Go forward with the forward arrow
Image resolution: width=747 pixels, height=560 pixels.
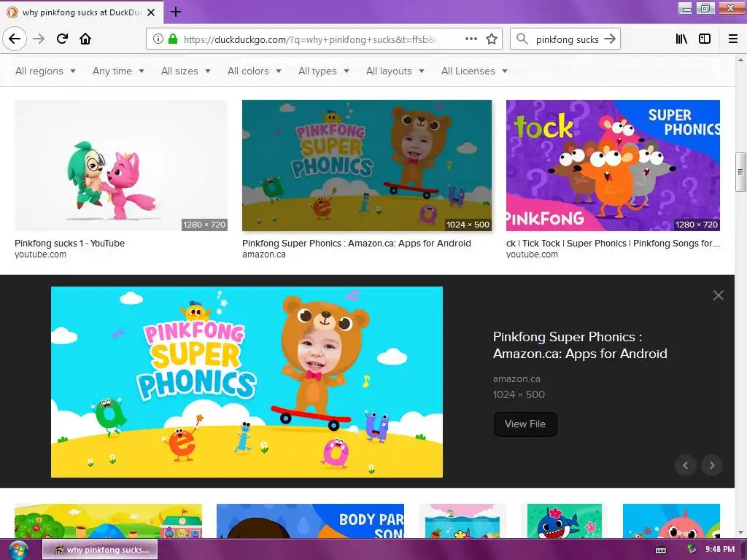[x=39, y=39]
